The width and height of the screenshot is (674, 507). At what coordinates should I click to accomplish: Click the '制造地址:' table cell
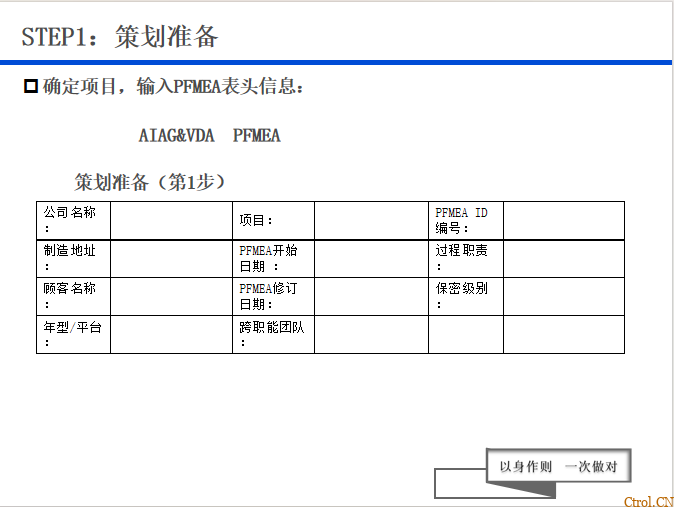point(74,259)
